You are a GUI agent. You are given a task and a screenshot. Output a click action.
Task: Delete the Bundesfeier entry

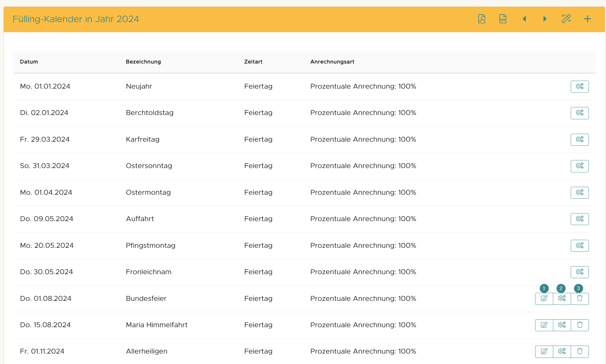point(580,298)
